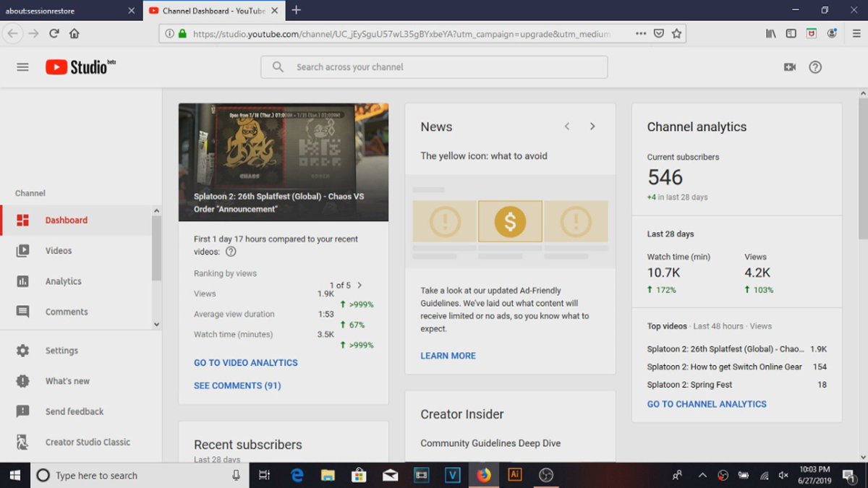Viewport: 868px width, 488px height.
Task: Show next video ranking chevron
Action: 359,285
